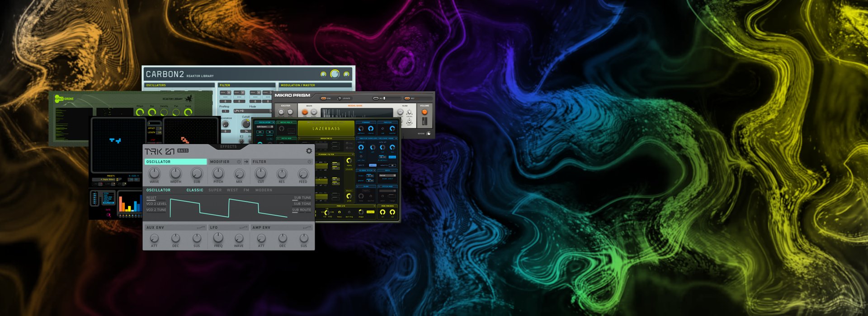
Task: Click the orange Mikro Prism volume knob
Action: point(424,112)
